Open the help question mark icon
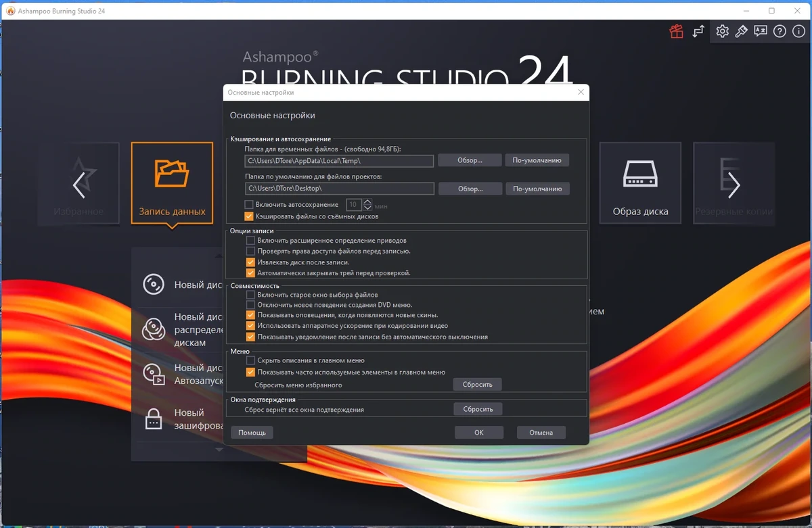 (780, 32)
